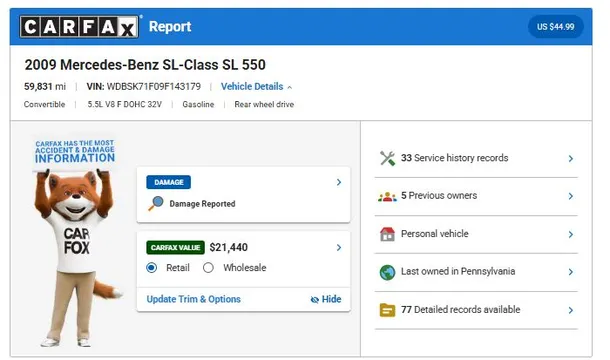Image resolution: width=610 pixels, height=360 pixels.
Task: Open 5 Previous owners row
Action: [x=476, y=196]
